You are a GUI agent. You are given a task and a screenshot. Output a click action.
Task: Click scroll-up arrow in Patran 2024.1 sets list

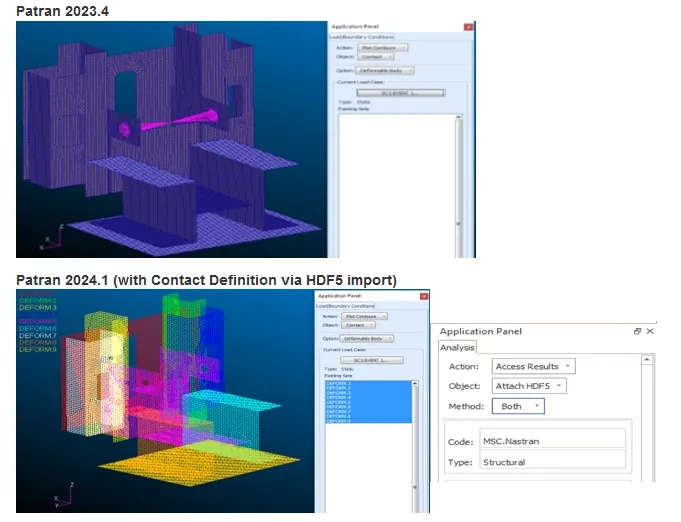(x=415, y=384)
